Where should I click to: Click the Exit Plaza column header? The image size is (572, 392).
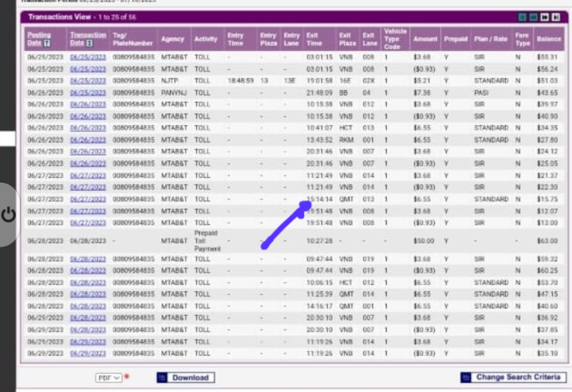click(347, 39)
